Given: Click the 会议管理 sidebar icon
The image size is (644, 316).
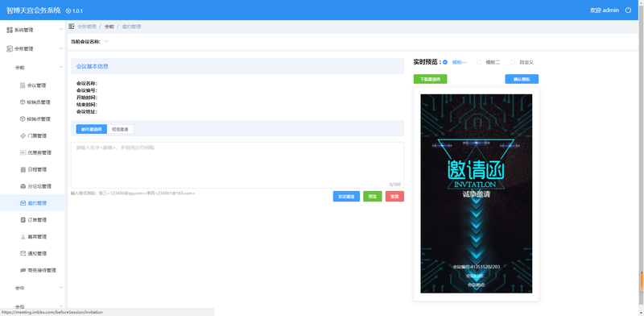Looking at the screenshot, I should (x=23, y=85).
